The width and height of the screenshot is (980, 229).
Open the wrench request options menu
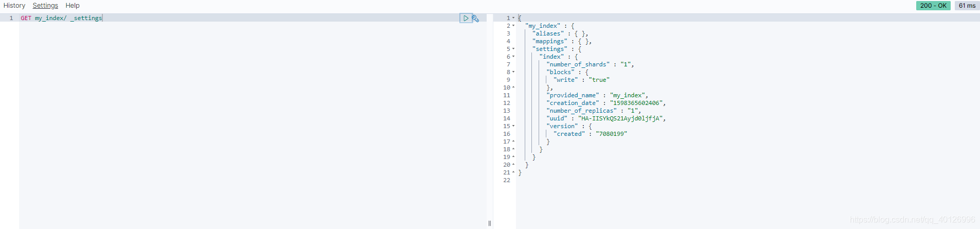(x=476, y=19)
